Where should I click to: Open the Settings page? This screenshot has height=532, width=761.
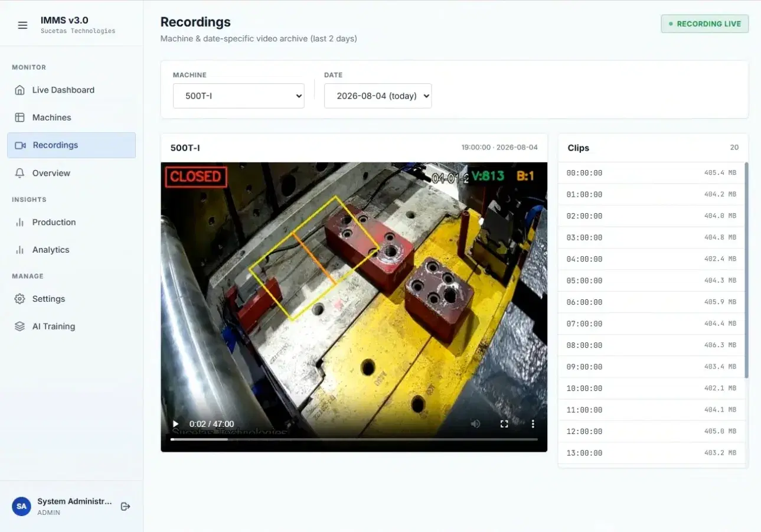(71, 299)
